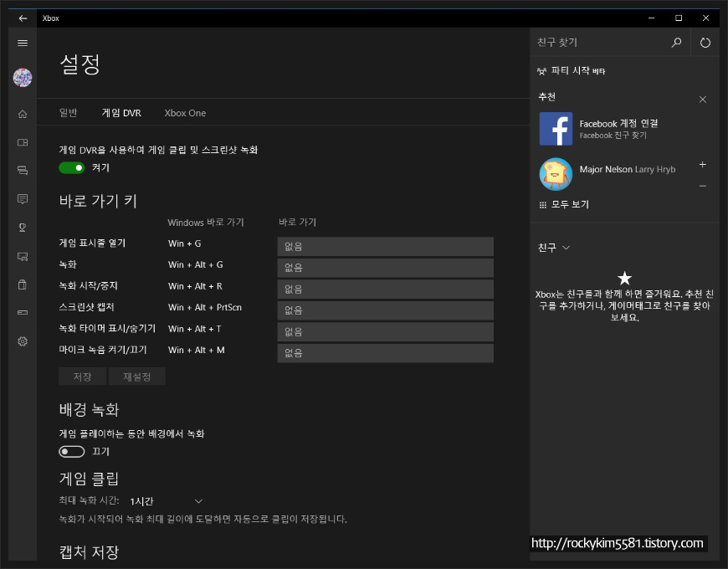728x569 pixels.
Task: Remove Major Nelson suggestion with minus
Action: (703, 186)
